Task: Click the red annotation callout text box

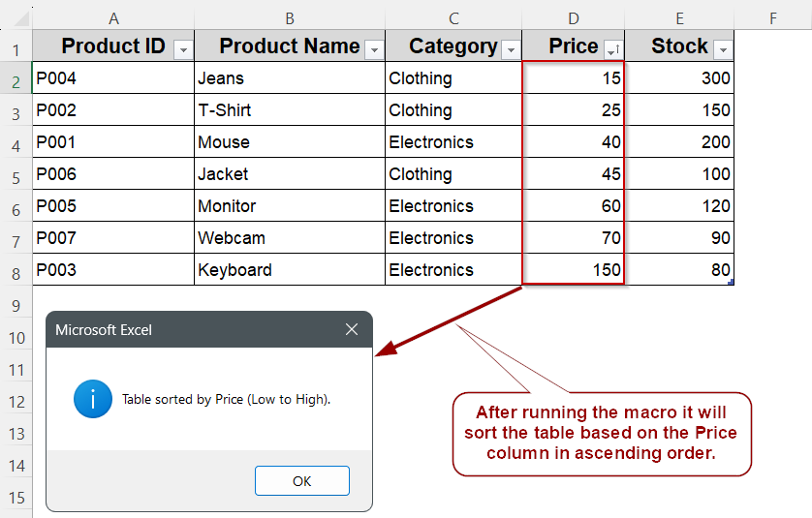Action: point(601,433)
